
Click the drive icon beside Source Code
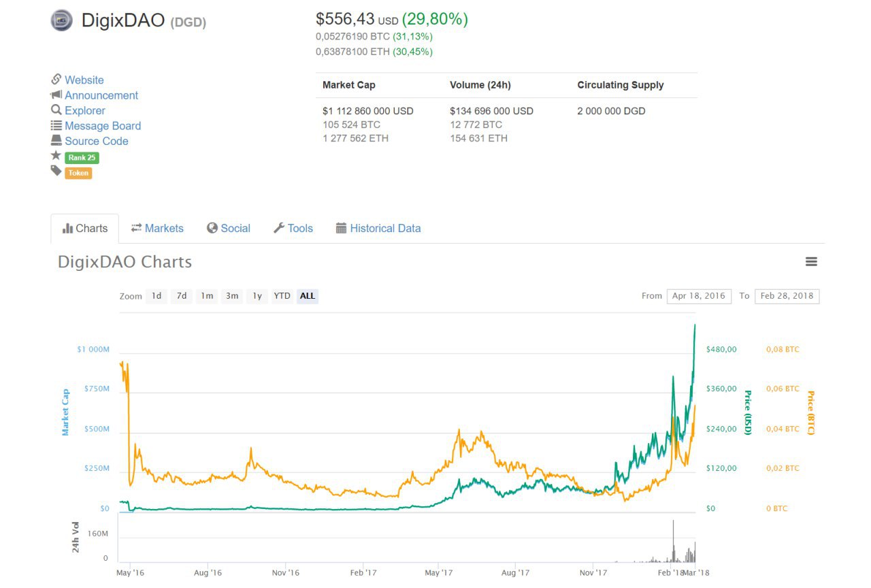[56, 140]
